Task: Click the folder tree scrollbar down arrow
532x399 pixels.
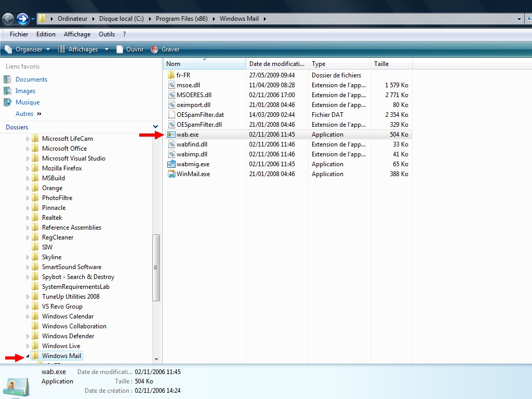Action: (x=156, y=359)
